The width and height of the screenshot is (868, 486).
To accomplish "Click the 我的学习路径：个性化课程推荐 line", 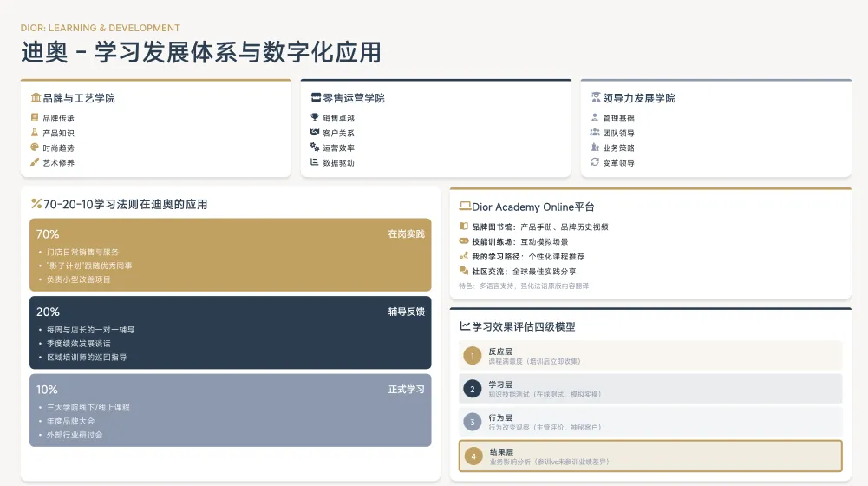I will [x=528, y=257].
